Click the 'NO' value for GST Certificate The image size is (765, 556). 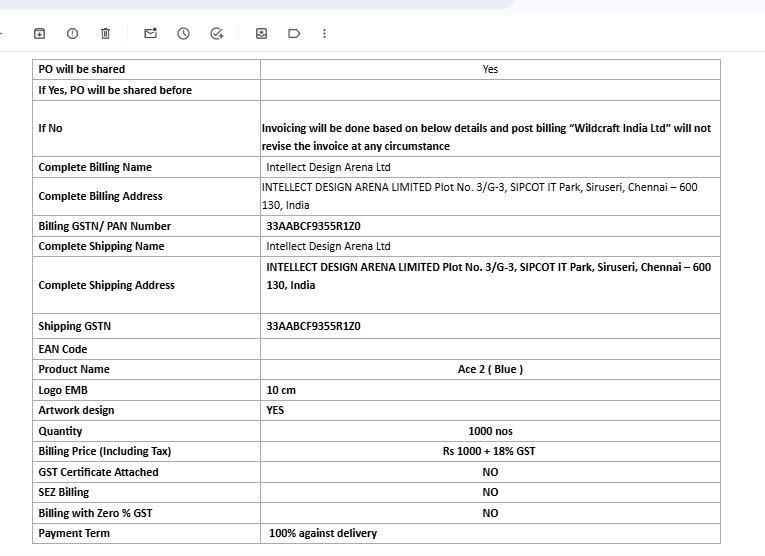[x=490, y=472]
